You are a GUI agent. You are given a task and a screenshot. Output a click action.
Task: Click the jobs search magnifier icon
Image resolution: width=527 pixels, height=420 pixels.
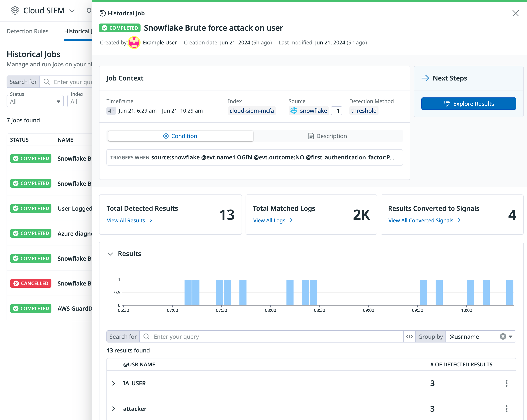point(46,82)
